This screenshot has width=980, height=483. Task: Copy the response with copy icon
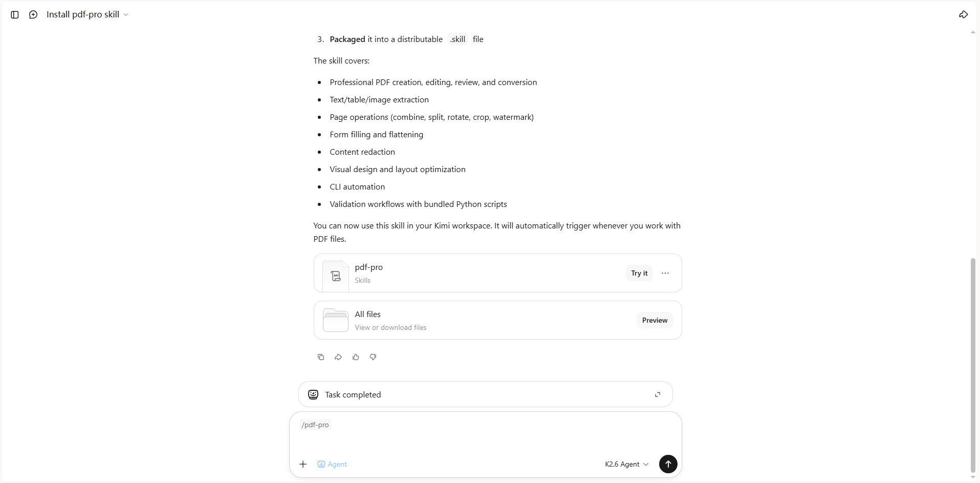321,357
